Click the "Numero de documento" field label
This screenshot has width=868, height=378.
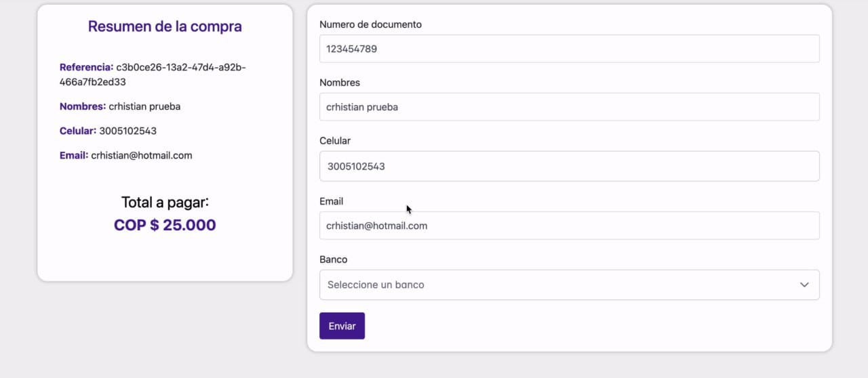coord(370,24)
